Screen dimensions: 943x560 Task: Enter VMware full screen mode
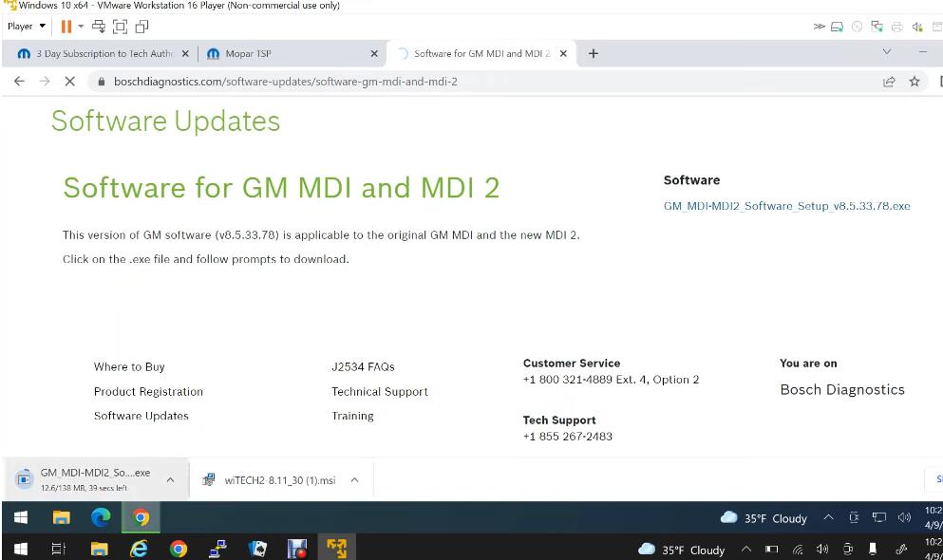click(121, 27)
